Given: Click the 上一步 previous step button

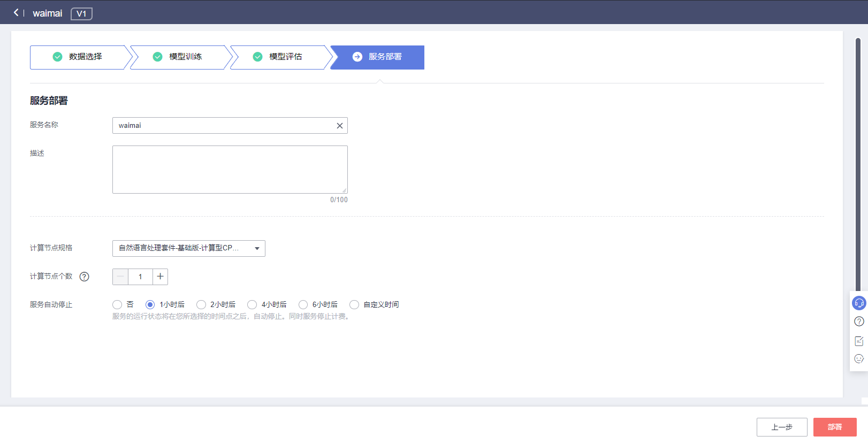Looking at the screenshot, I should 781,427.
